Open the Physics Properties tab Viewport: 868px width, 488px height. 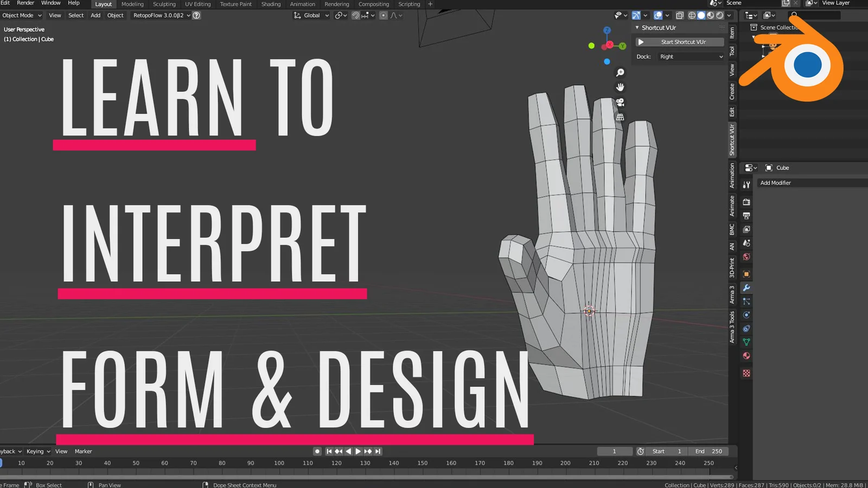tap(746, 314)
